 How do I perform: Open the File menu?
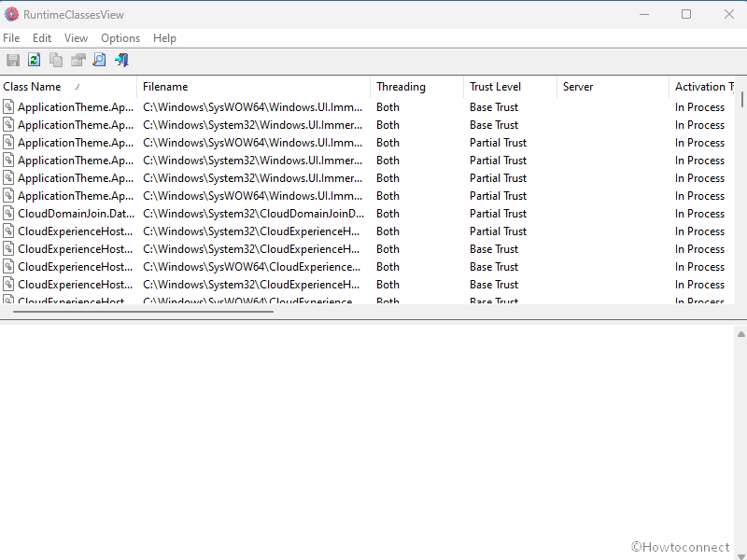coord(11,38)
